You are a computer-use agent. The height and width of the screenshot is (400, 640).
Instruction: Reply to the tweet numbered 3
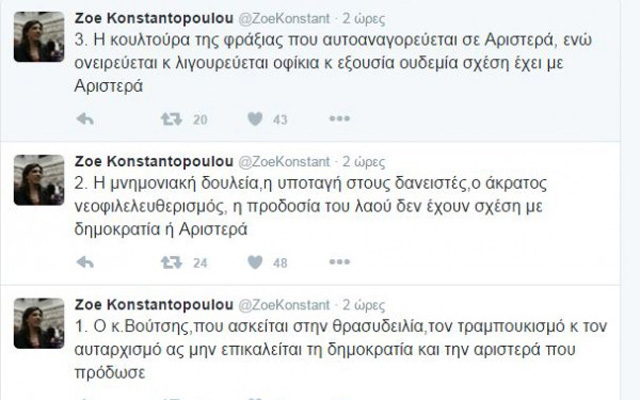(85, 120)
